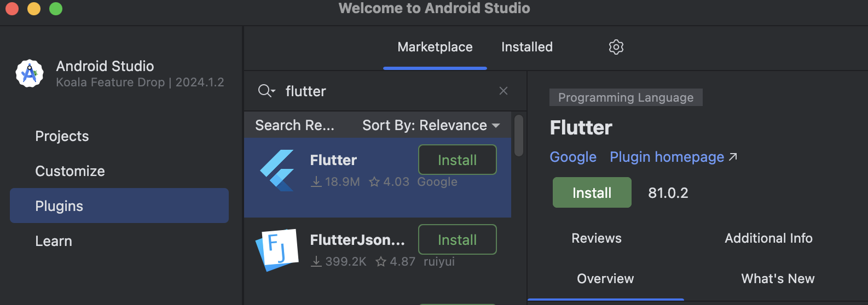The image size is (868, 305).
Task: Clear the flutter search text
Action: 504,91
